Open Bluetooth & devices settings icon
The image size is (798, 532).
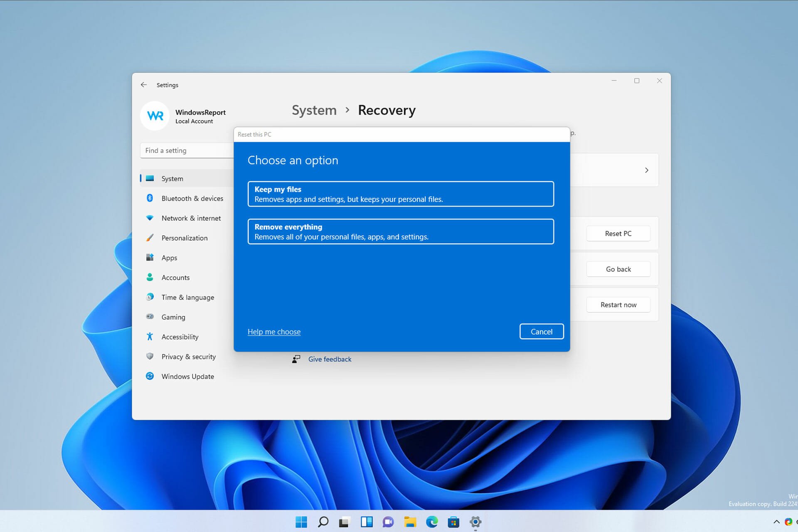150,198
